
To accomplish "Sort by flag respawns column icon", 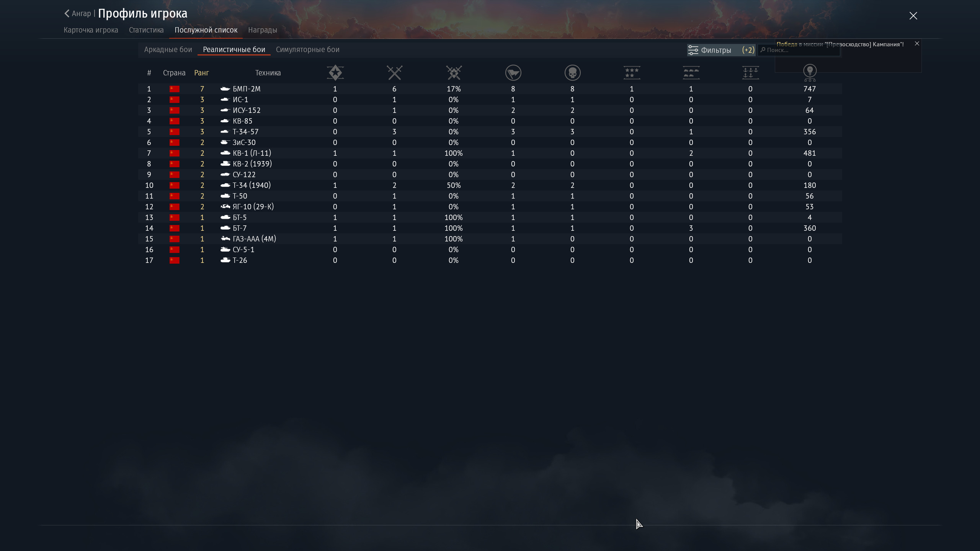I will (513, 73).
